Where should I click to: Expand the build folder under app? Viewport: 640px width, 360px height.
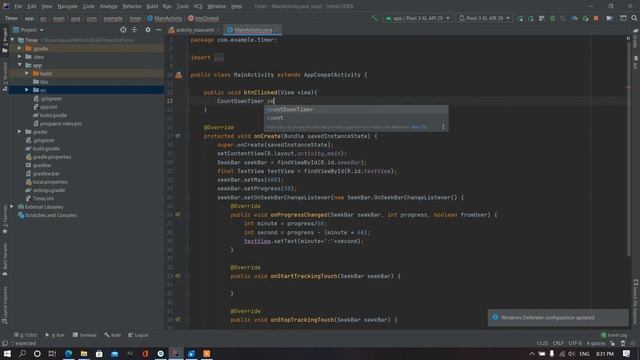pyautogui.click(x=27, y=73)
